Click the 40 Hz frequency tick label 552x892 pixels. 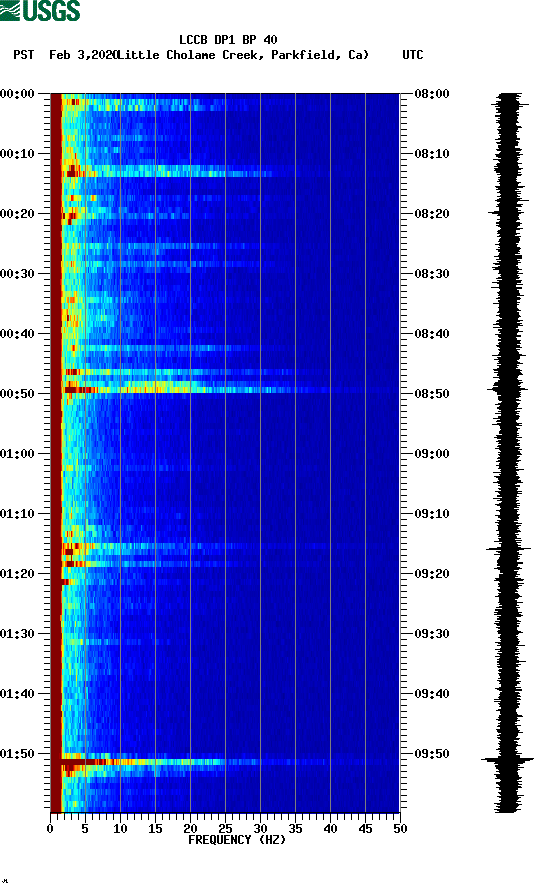[330, 829]
